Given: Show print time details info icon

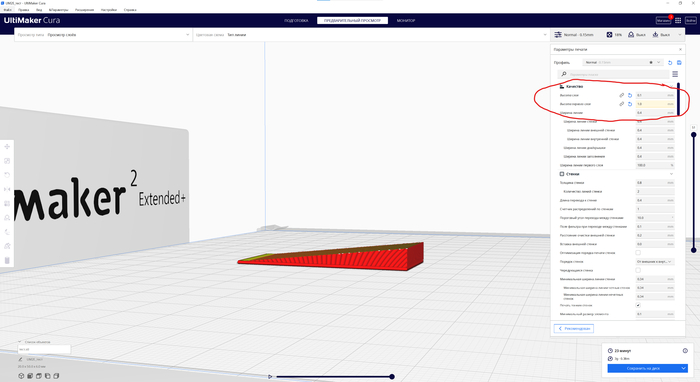Looking at the screenshot, I should [x=685, y=351].
